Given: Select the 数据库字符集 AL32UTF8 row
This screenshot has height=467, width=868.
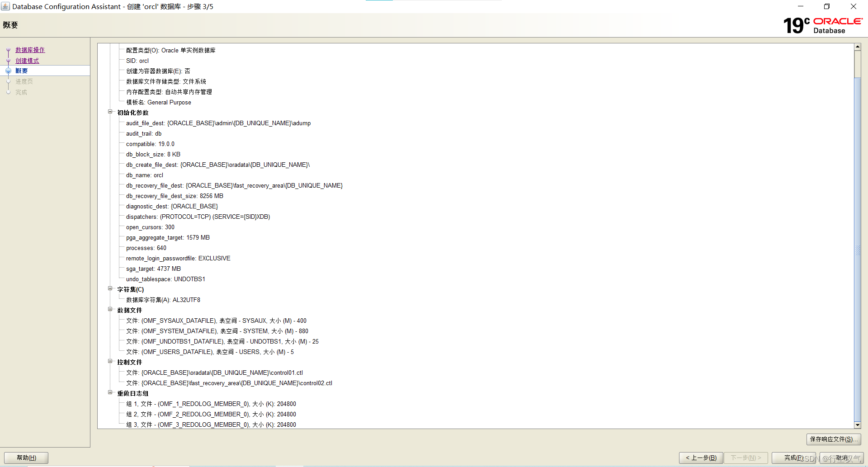Looking at the screenshot, I should (x=163, y=300).
